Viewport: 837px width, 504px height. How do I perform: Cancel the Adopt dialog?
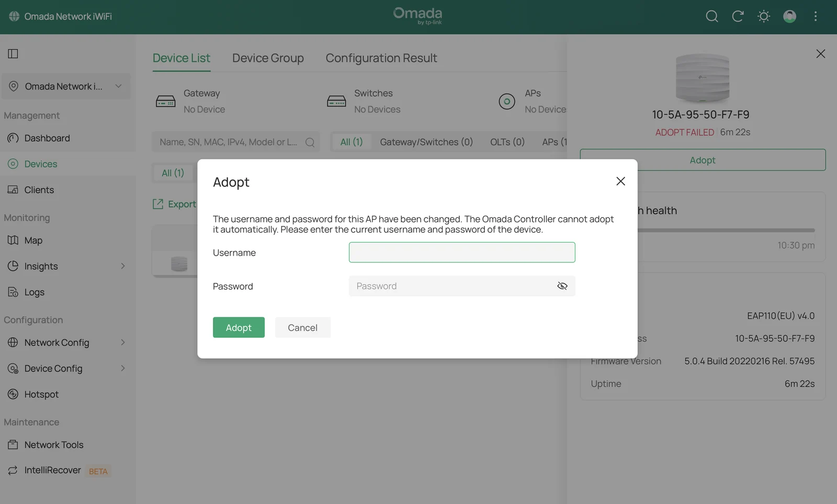[x=302, y=327]
